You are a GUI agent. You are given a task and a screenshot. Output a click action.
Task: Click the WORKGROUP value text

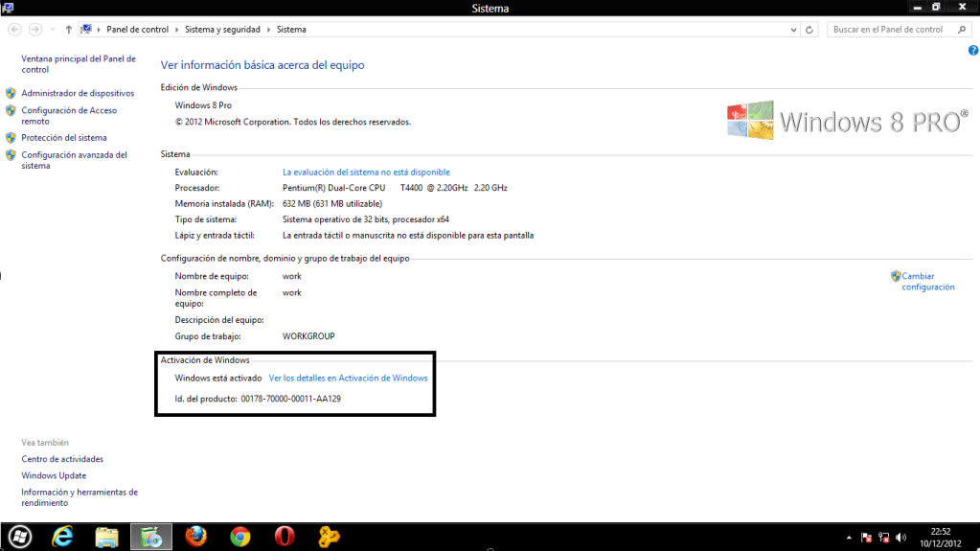[x=308, y=335]
